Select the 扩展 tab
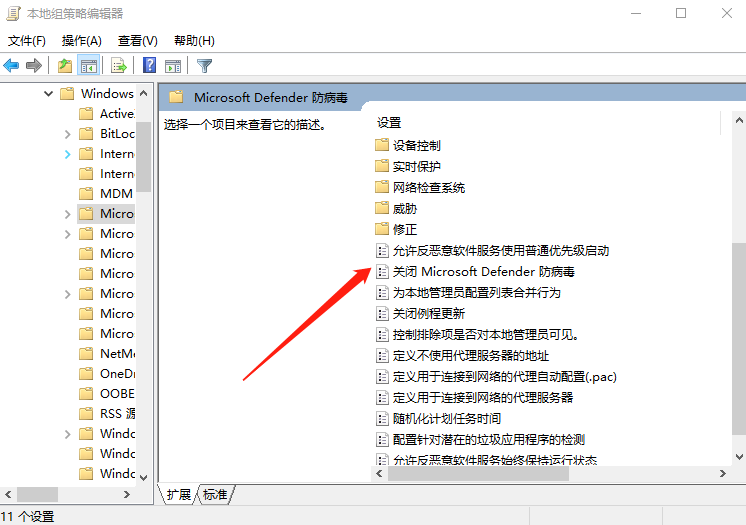 point(179,495)
